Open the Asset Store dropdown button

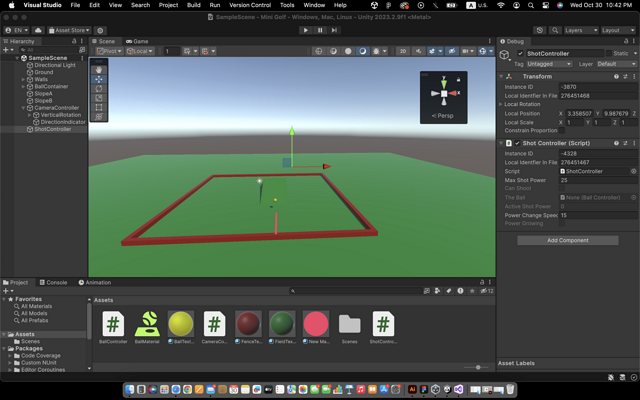[x=69, y=30]
